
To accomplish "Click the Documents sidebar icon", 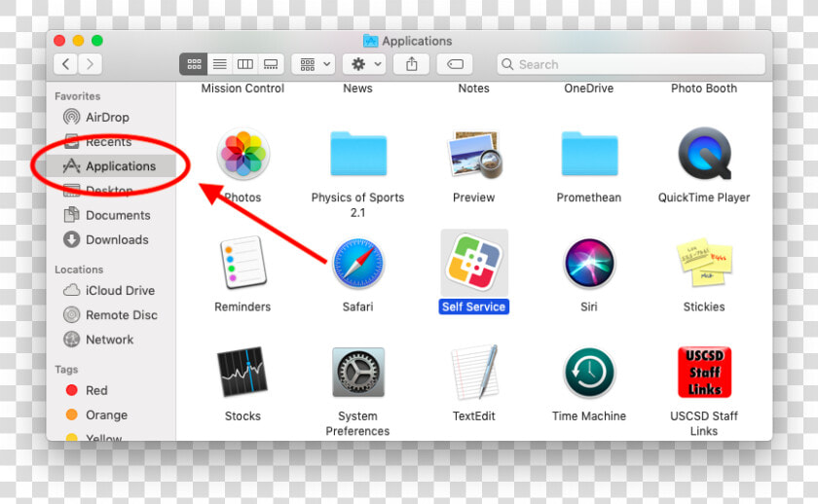I will [71, 215].
